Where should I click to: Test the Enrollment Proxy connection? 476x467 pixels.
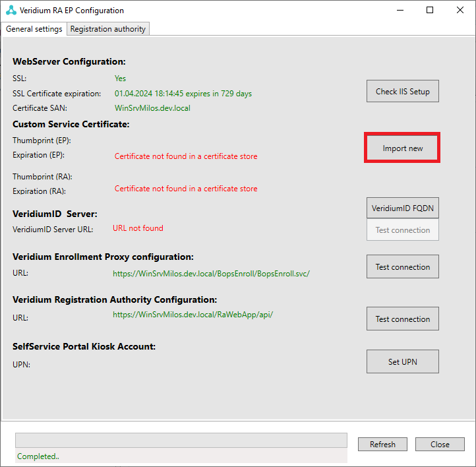pyautogui.click(x=402, y=267)
